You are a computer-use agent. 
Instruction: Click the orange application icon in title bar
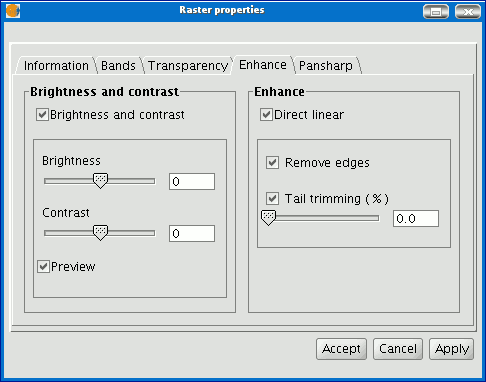[x=13, y=11]
